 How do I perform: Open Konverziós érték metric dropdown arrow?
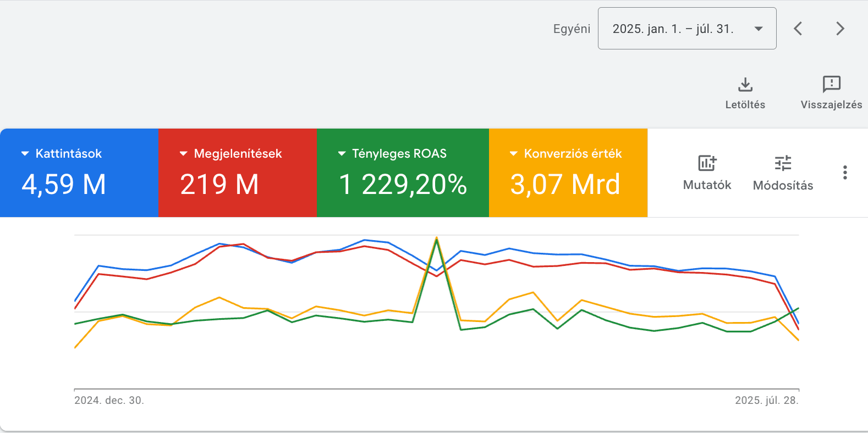pos(513,154)
